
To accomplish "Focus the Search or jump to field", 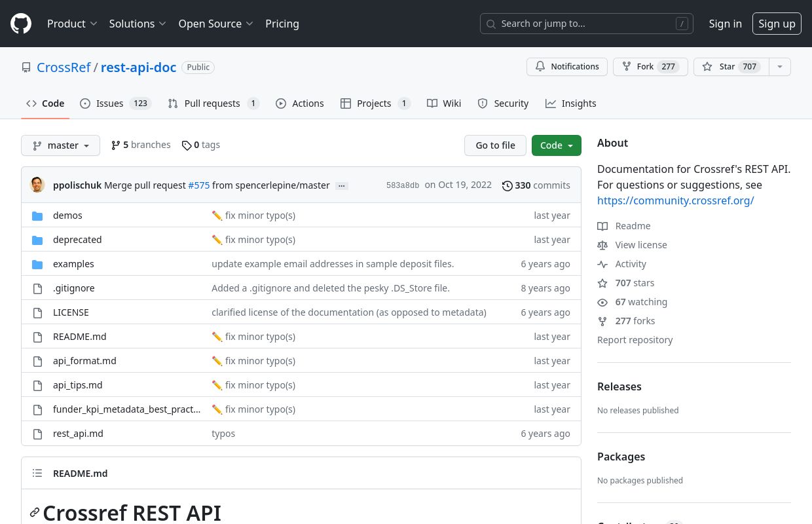I will pos(587,24).
